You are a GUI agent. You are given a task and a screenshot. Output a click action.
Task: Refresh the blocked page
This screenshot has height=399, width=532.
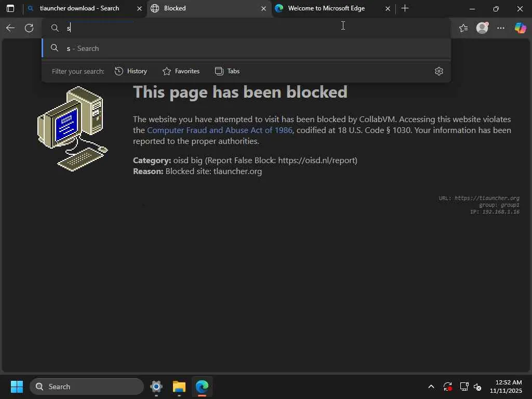[29, 28]
